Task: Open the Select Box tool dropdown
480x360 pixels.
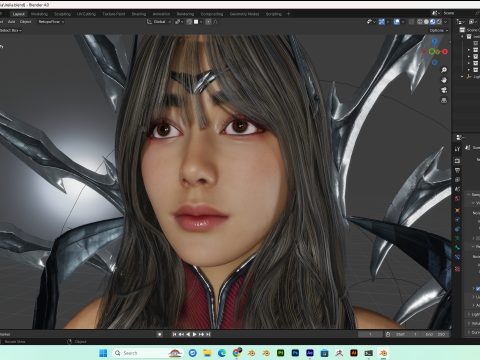Action: [11, 30]
